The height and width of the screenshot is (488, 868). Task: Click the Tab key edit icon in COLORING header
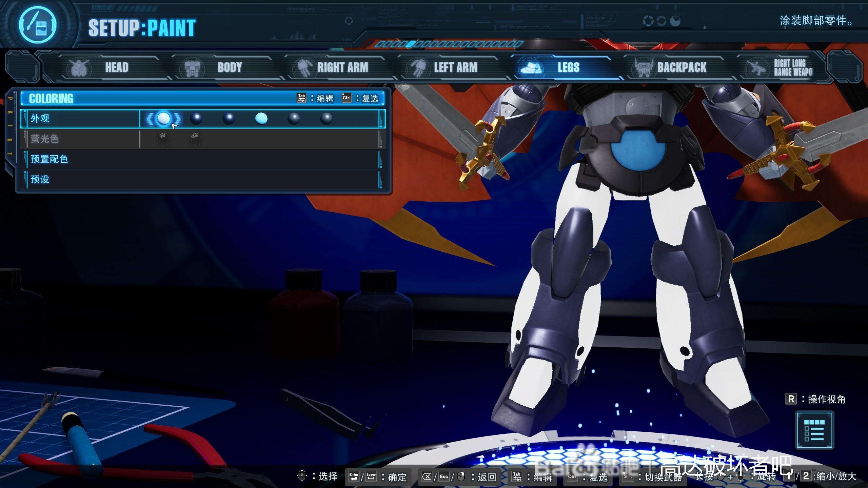[301, 98]
